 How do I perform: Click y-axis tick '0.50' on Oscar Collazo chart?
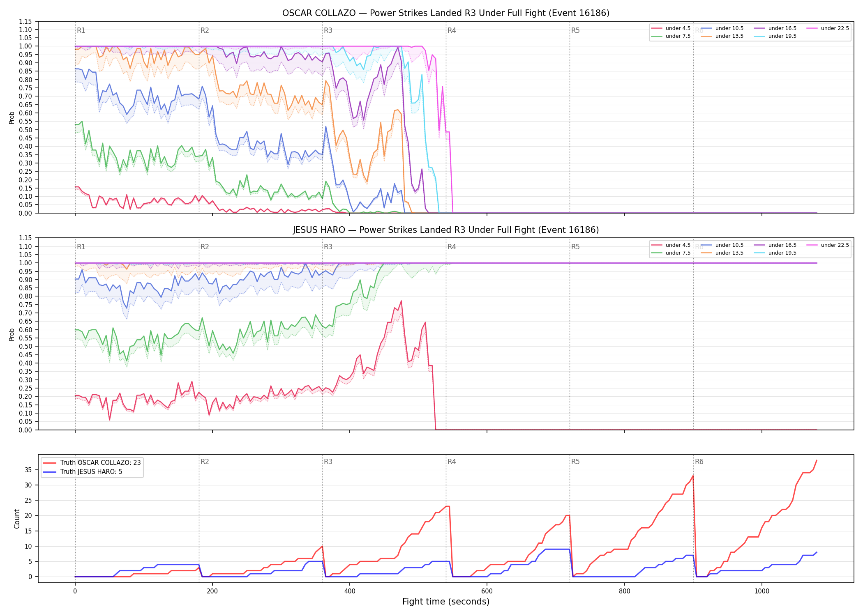point(25,130)
